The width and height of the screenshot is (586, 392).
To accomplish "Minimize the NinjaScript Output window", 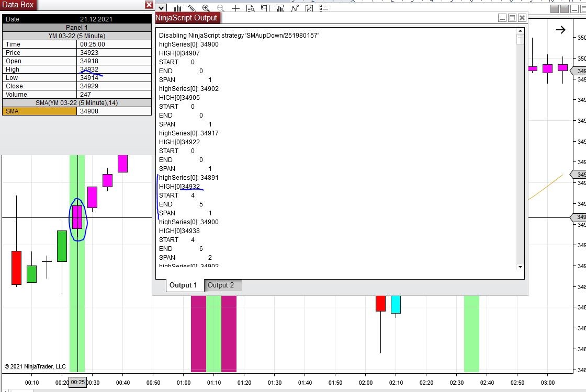I will (x=502, y=18).
